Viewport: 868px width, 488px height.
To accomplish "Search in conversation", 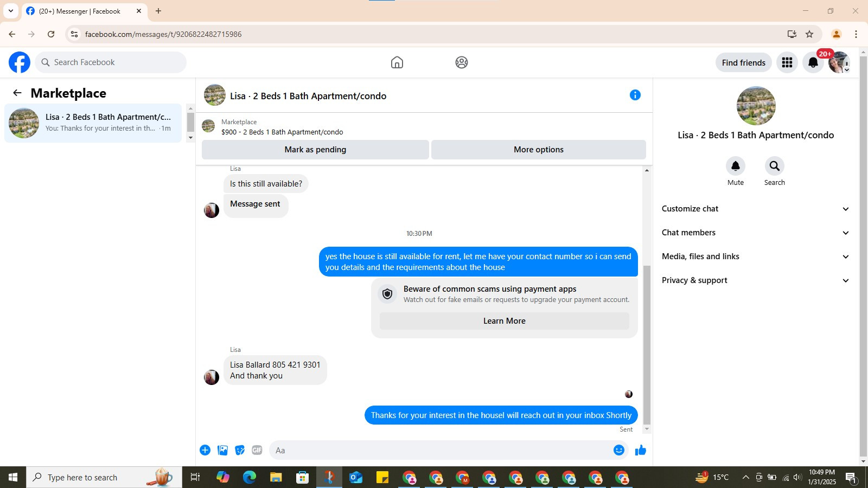I will 775,166.
